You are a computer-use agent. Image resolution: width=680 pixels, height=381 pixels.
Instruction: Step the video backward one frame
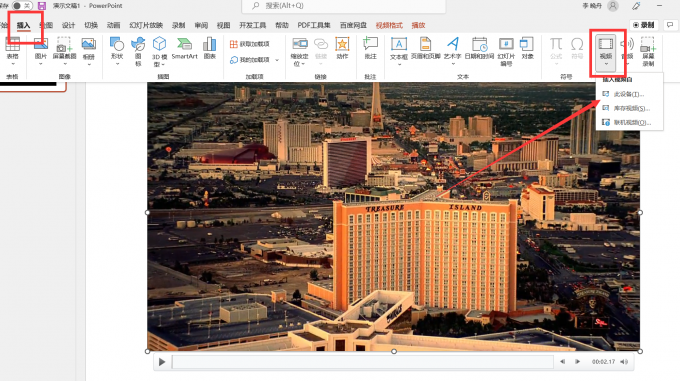(562, 361)
